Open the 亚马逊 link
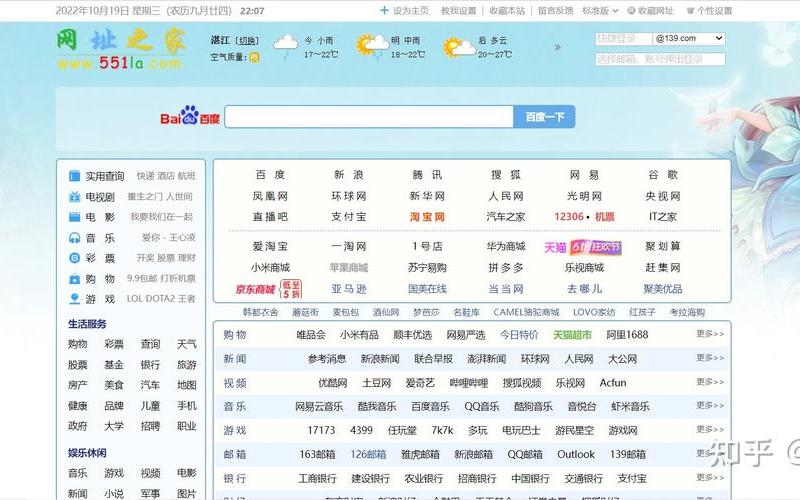Image resolution: width=800 pixels, height=500 pixels. point(348,289)
